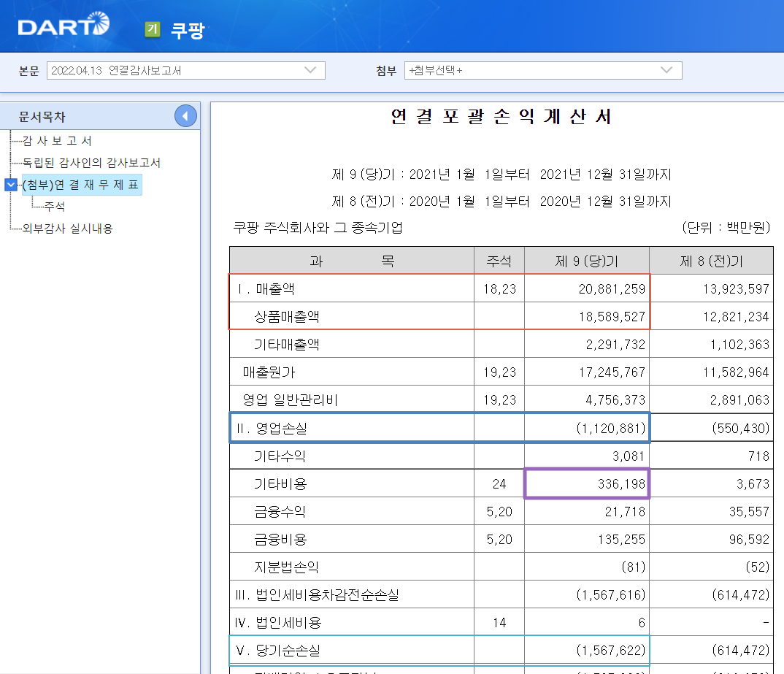Click the dropdown arrow on the 첨부 selector

pyautogui.click(x=665, y=70)
